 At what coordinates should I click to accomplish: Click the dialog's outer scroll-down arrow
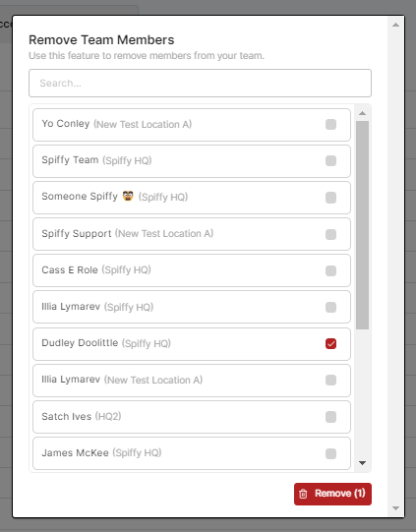pyautogui.click(x=395, y=508)
